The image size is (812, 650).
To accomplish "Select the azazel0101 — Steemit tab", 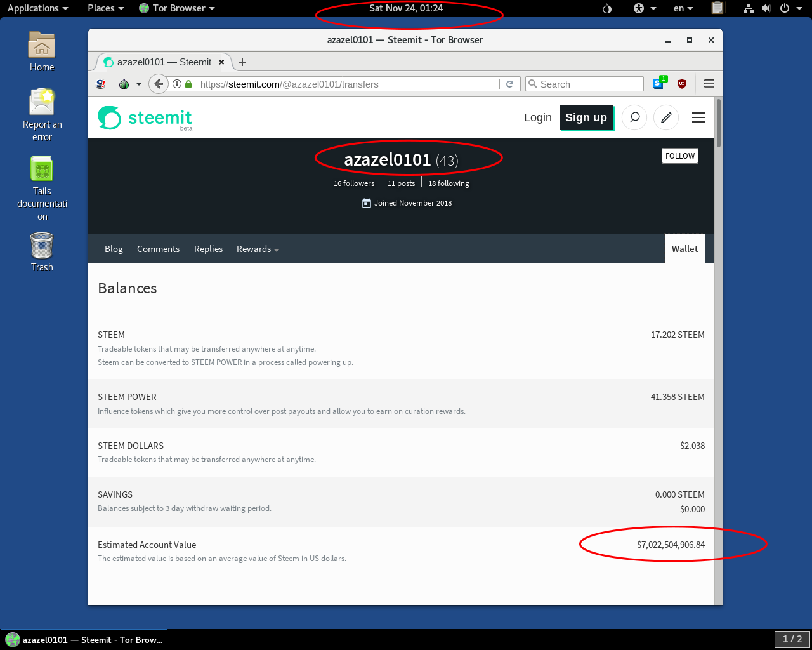I will (164, 62).
